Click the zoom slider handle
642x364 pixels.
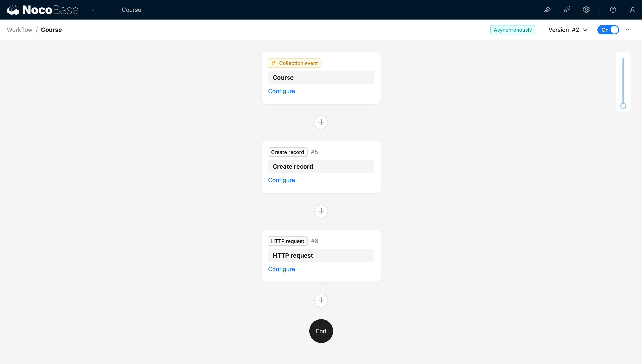[623, 106]
